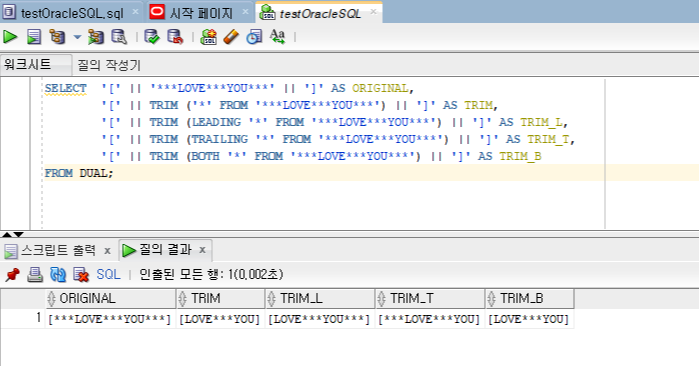Run statement with green play icon
The width and height of the screenshot is (699, 366).
point(10,37)
